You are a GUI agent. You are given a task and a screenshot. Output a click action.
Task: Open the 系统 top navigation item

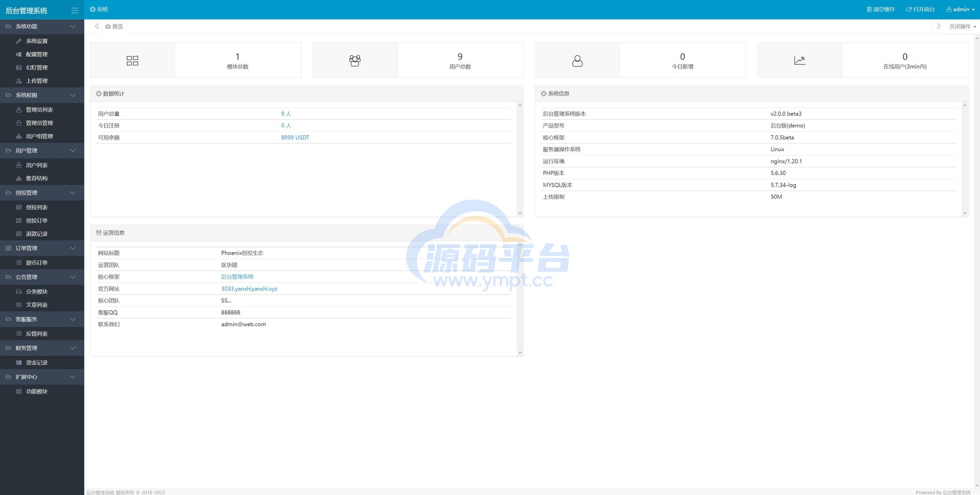pos(99,9)
